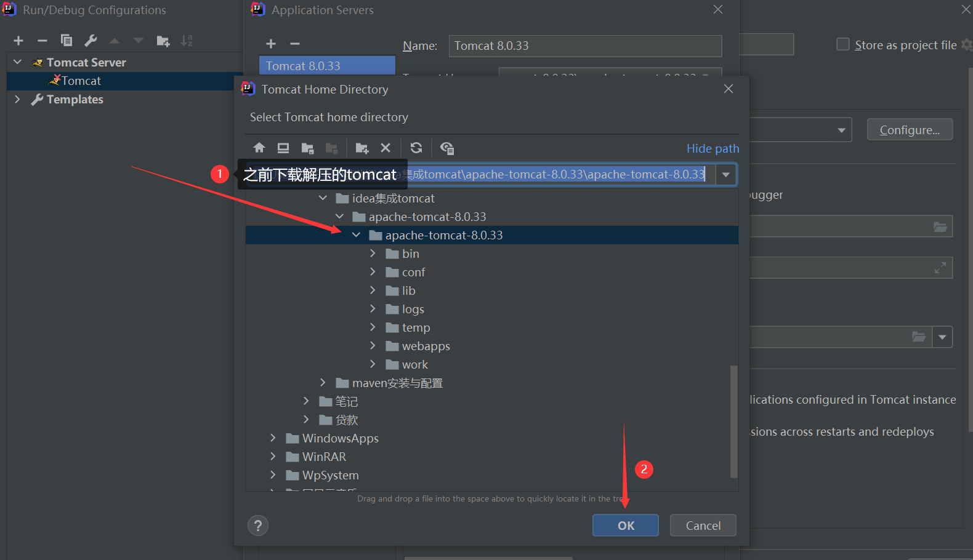Viewport: 973px width, 560px height.
Task: Expand Templates node in configurations
Action: [x=17, y=99]
